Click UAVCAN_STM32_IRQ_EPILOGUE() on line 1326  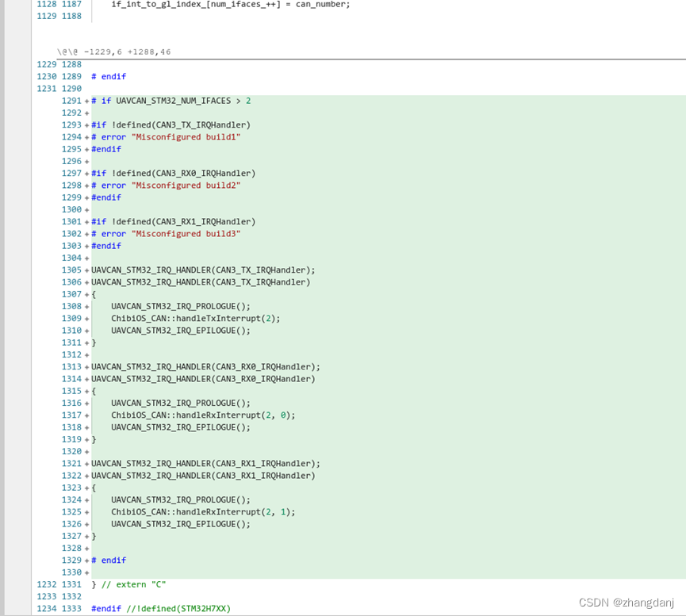point(181,524)
